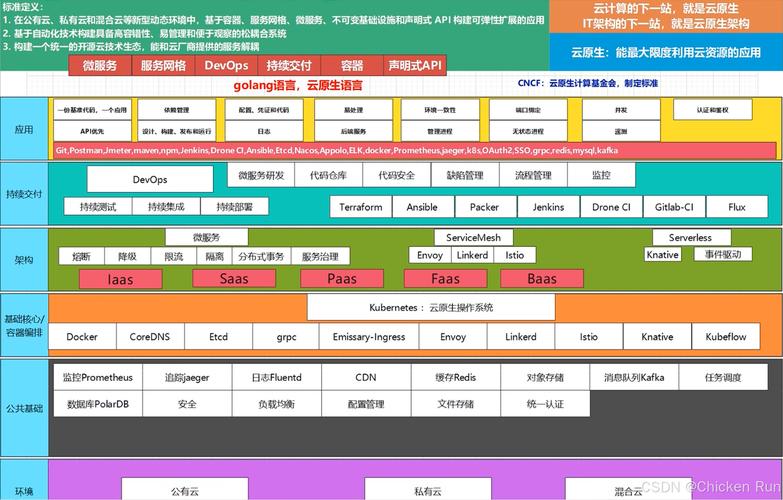Click the red Iaas block
Viewport: 783px width, 500px height.
pos(120,279)
